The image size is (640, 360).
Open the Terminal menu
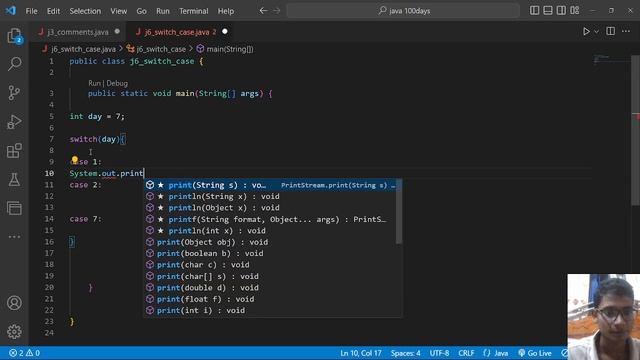pos(193,11)
